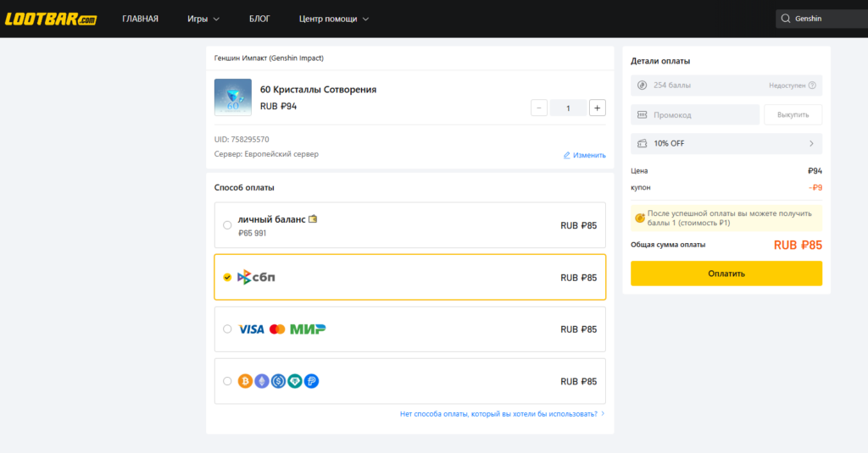
Task: Expand the Центр помощи dropdown
Action: tap(334, 19)
